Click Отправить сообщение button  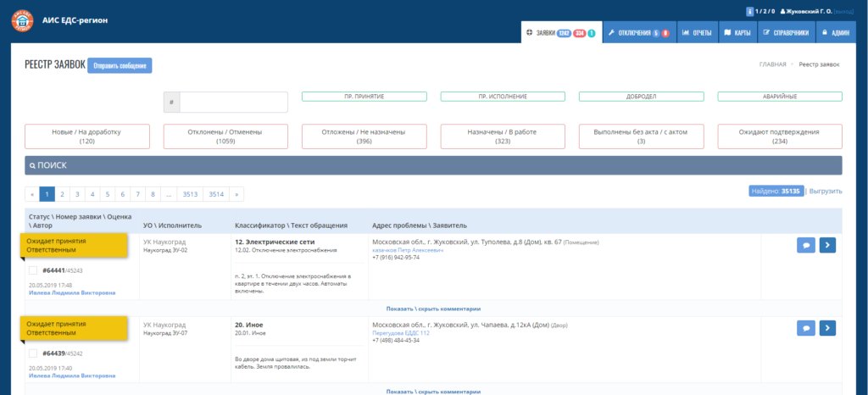pos(120,66)
